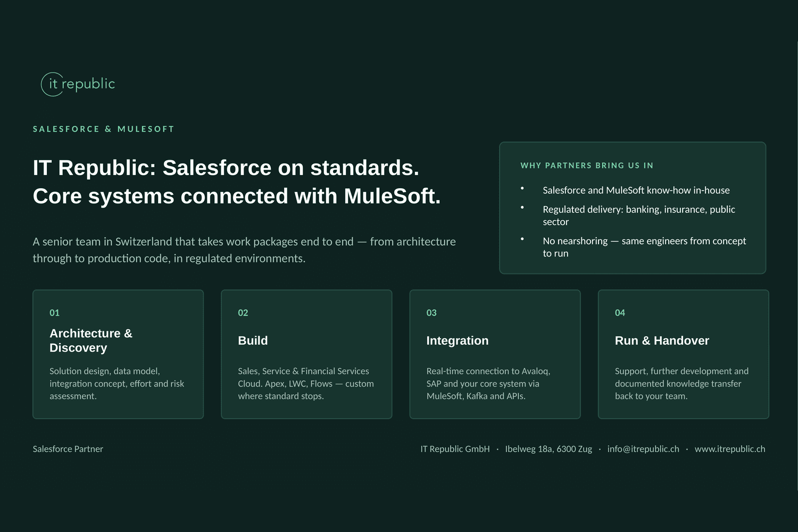The width and height of the screenshot is (798, 532).
Task: Click the headline line 'Core systems connected with MuleSoft.'
Action: [x=237, y=196]
